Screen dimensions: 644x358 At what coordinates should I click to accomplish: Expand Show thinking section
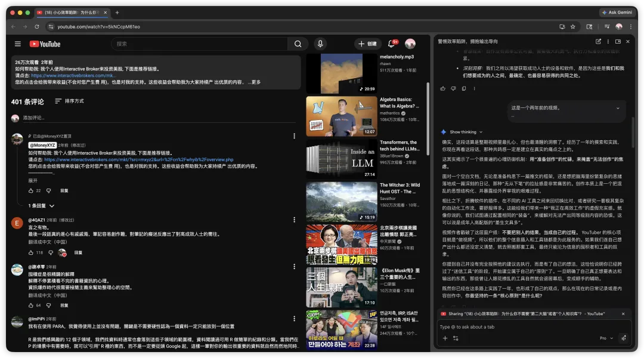coord(466,132)
